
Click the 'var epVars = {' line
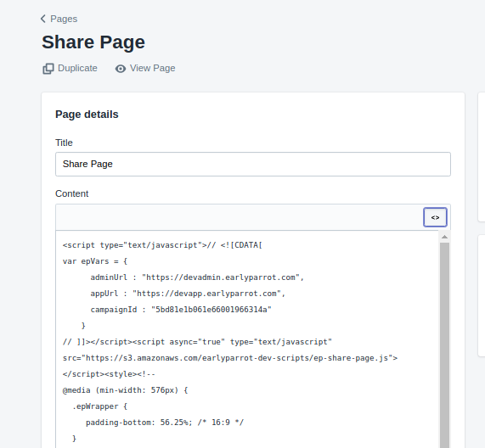point(95,261)
